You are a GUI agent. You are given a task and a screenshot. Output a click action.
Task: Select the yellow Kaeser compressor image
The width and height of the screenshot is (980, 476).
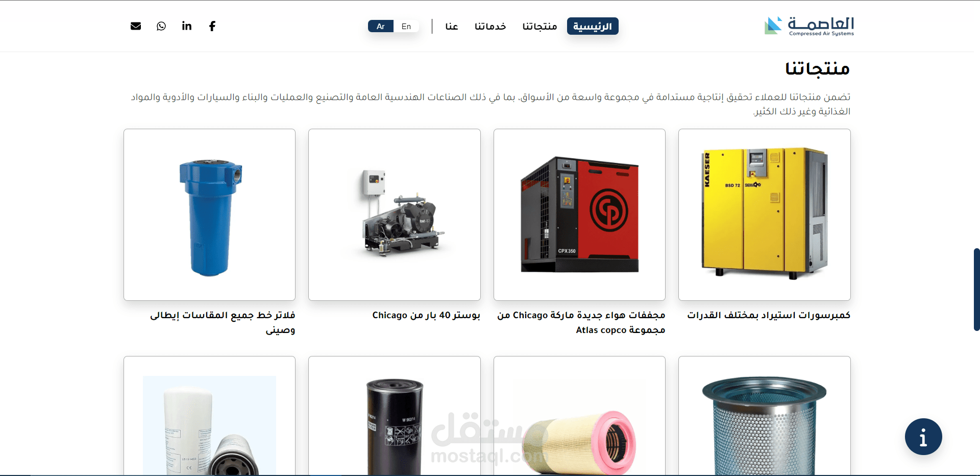click(x=764, y=215)
